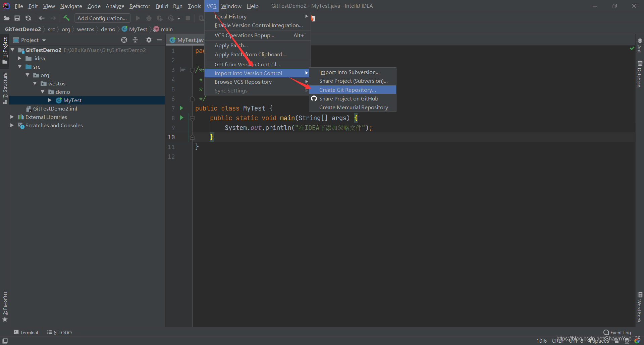The height and width of the screenshot is (345, 644).
Task: Click the Save All floppy icon
Action: click(17, 18)
